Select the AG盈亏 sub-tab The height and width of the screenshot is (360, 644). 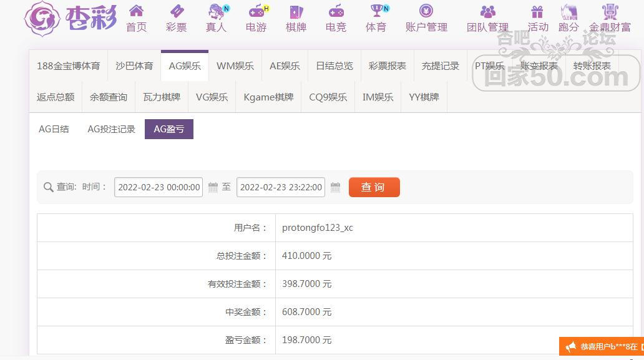coord(169,129)
